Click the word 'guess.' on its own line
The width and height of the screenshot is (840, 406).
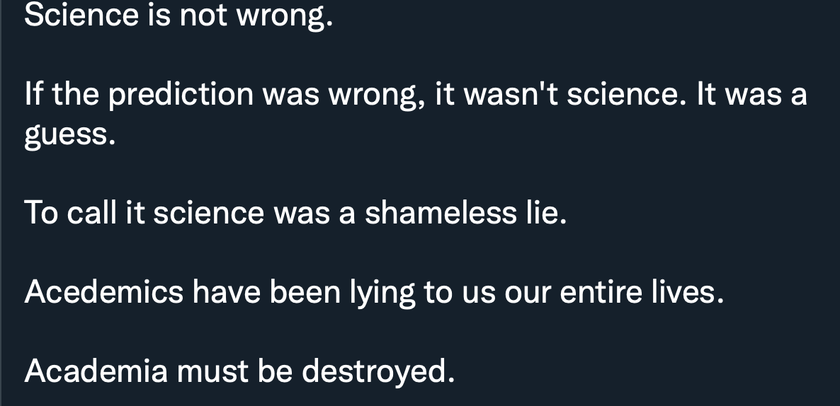tap(70, 135)
